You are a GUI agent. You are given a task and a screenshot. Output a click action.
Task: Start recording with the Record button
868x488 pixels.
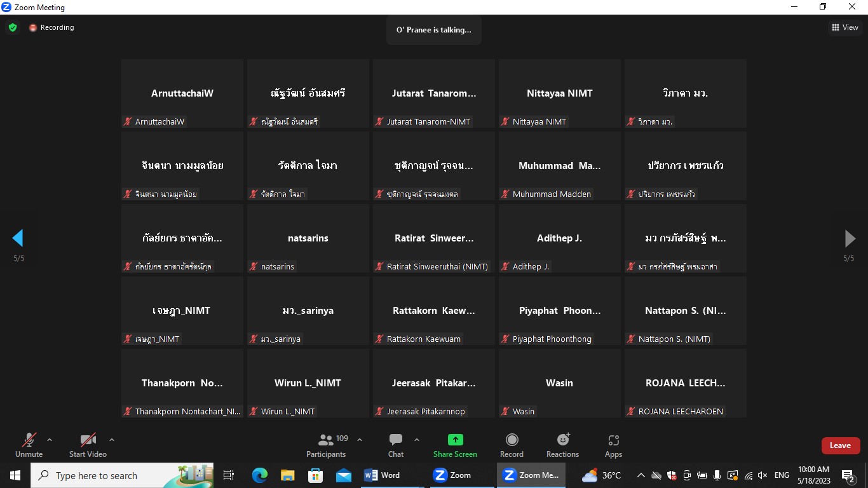point(512,440)
